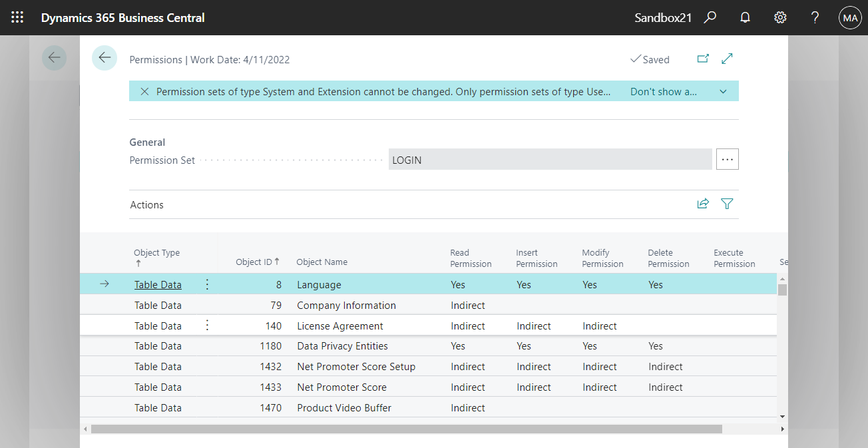Click the help question mark icon
The width and height of the screenshot is (868, 448).
[815, 18]
